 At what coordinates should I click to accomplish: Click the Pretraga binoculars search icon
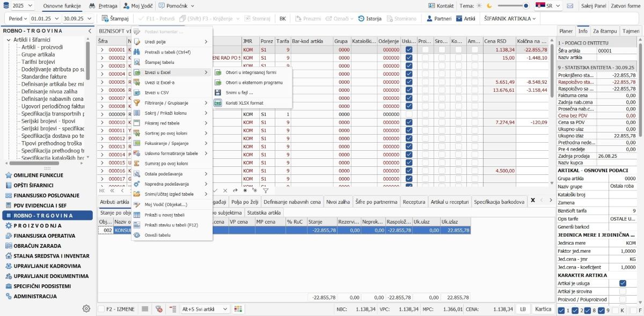(x=92, y=5)
